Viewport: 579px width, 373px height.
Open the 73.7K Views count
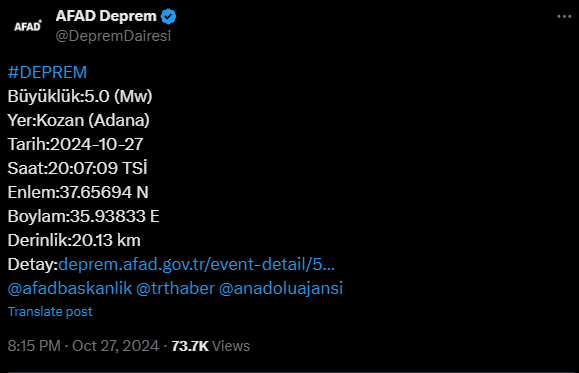point(211,346)
